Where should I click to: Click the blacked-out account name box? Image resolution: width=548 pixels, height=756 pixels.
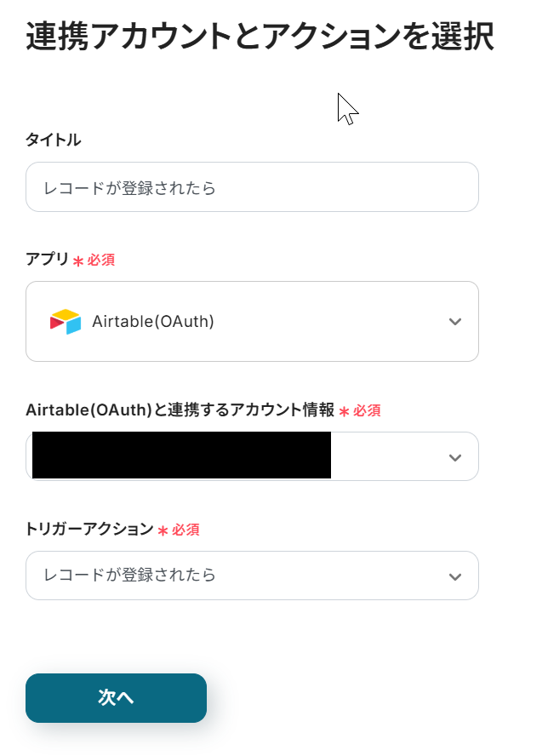point(181,455)
